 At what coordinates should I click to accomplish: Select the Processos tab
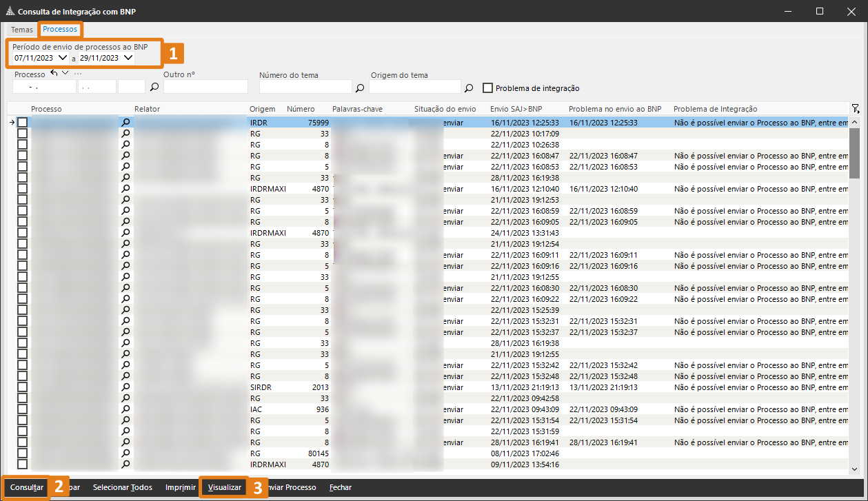(x=60, y=29)
